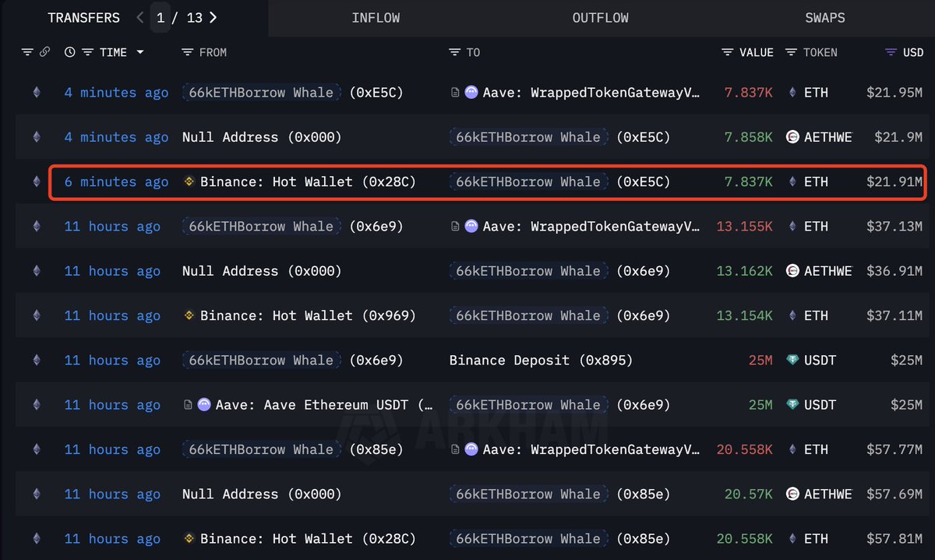This screenshot has width=935, height=560.
Task: Open the FROM column filter icon
Action: [187, 52]
